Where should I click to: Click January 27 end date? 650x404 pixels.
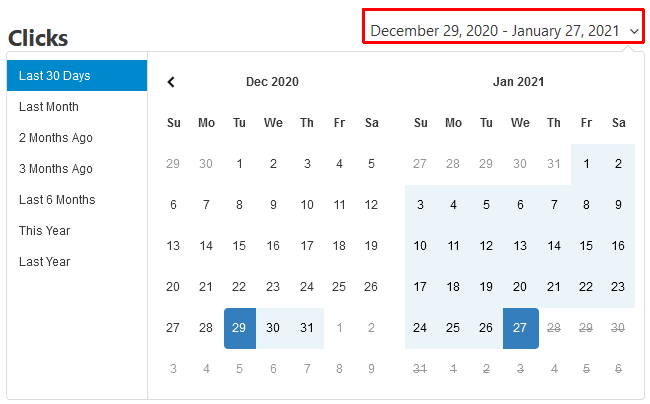pos(520,328)
